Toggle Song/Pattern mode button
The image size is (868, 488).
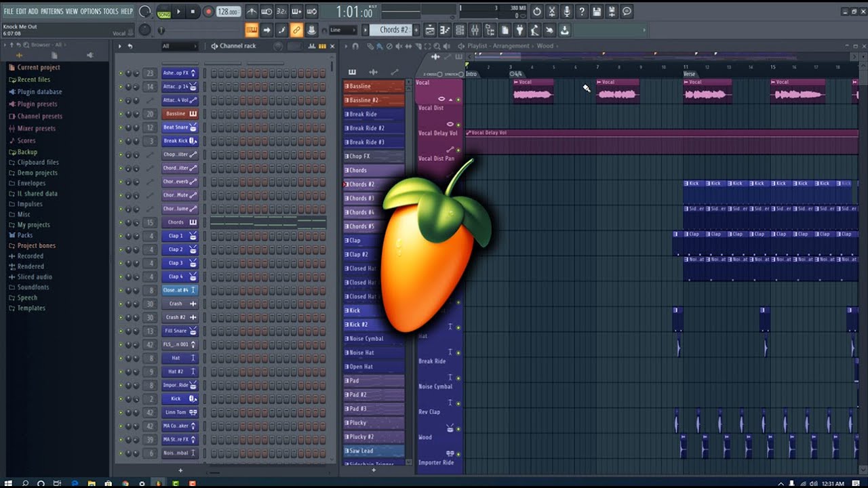click(164, 12)
